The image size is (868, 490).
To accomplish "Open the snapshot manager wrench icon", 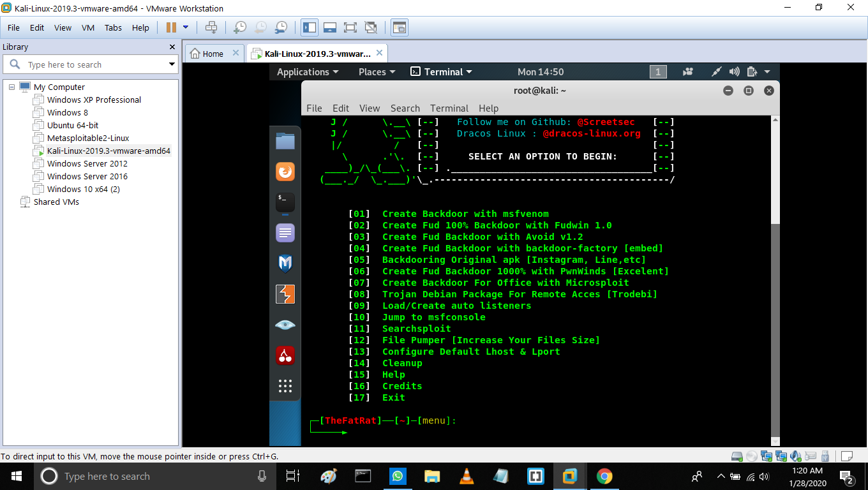I will pos(281,27).
